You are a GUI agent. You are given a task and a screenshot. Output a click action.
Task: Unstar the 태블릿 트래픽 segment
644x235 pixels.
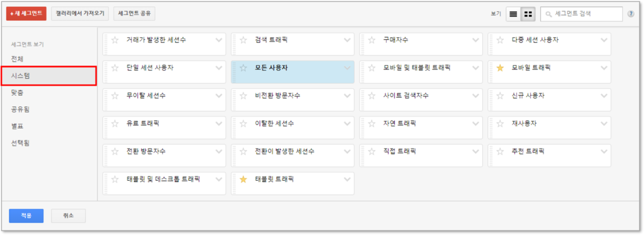pyautogui.click(x=243, y=179)
